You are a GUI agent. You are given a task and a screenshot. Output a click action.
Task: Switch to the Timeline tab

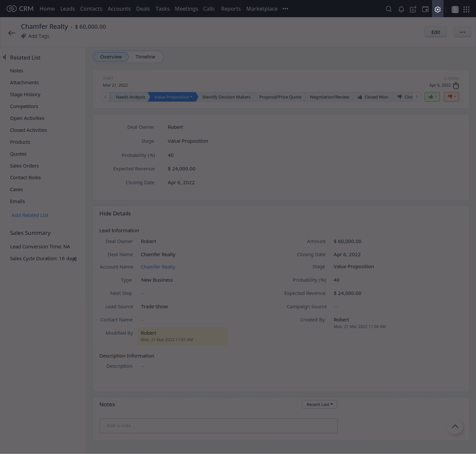point(145,57)
